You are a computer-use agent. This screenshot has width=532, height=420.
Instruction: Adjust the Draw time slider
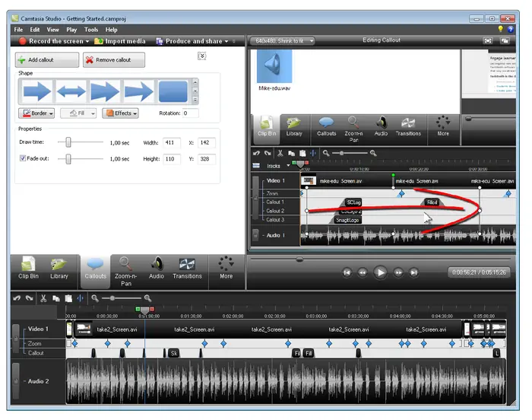coord(68,142)
